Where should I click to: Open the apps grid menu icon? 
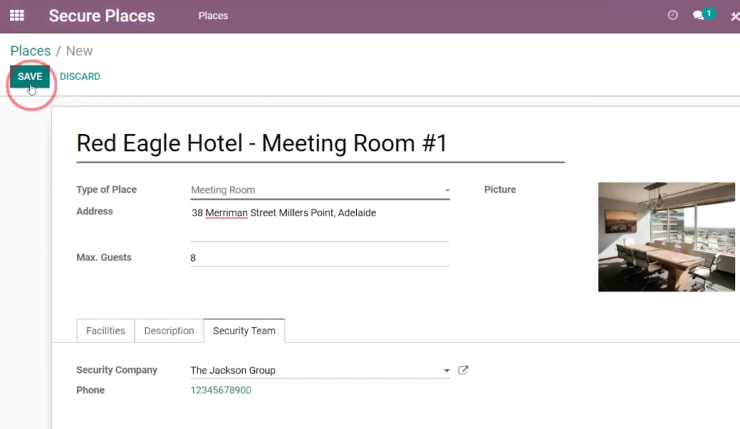17,16
